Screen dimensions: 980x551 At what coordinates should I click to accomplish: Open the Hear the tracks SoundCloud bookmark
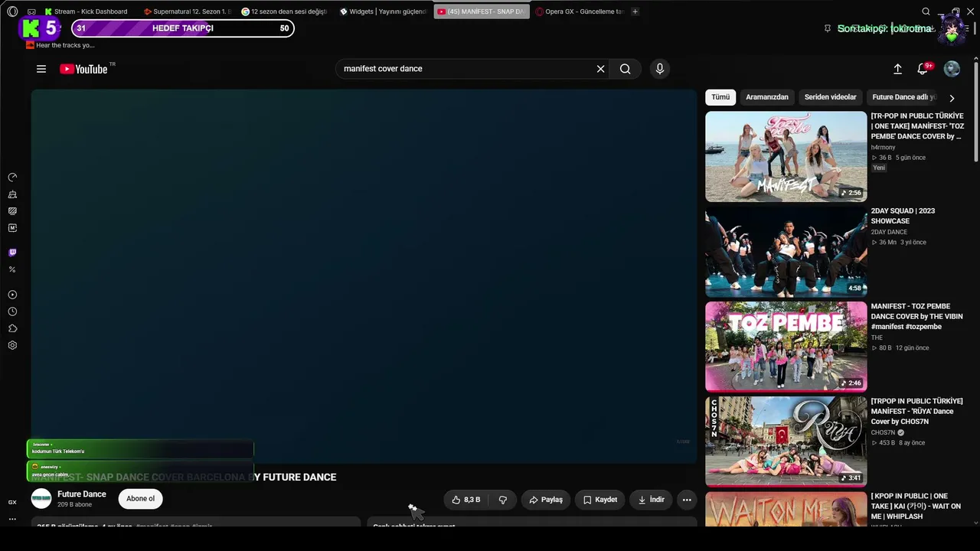[60, 45]
